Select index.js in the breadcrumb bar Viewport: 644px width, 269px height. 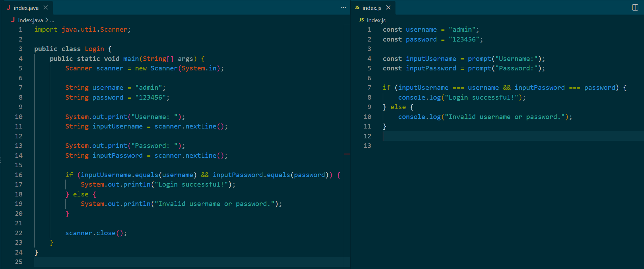pyautogui.click(x=376, y=20)
